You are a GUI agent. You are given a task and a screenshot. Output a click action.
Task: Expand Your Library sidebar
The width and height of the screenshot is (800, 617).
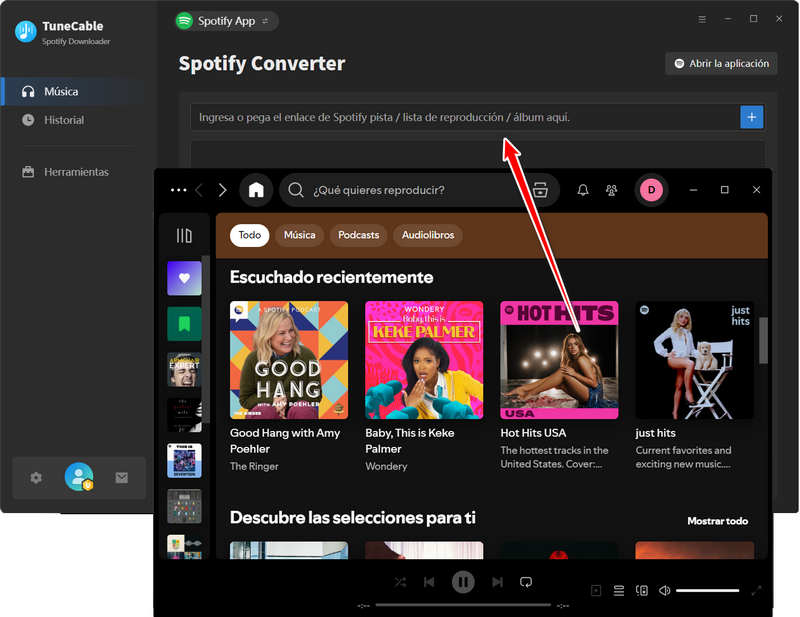(184, 236)
